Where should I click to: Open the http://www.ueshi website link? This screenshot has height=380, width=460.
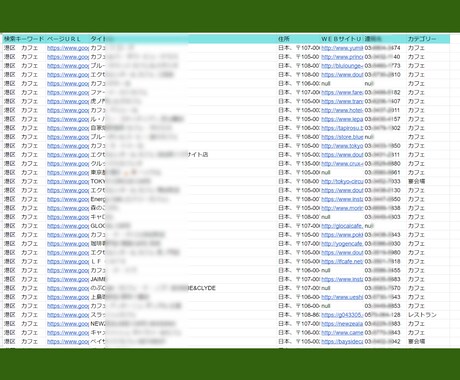point(342,297)
